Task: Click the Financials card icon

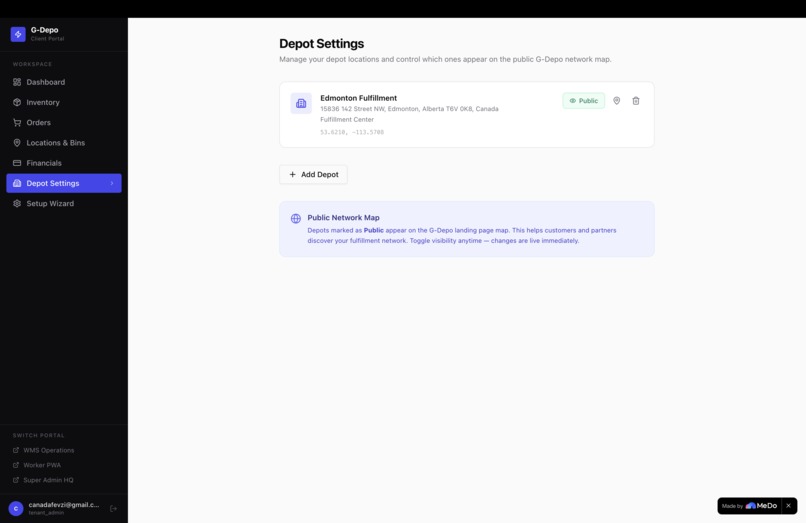Action: (x=17, y=163)
